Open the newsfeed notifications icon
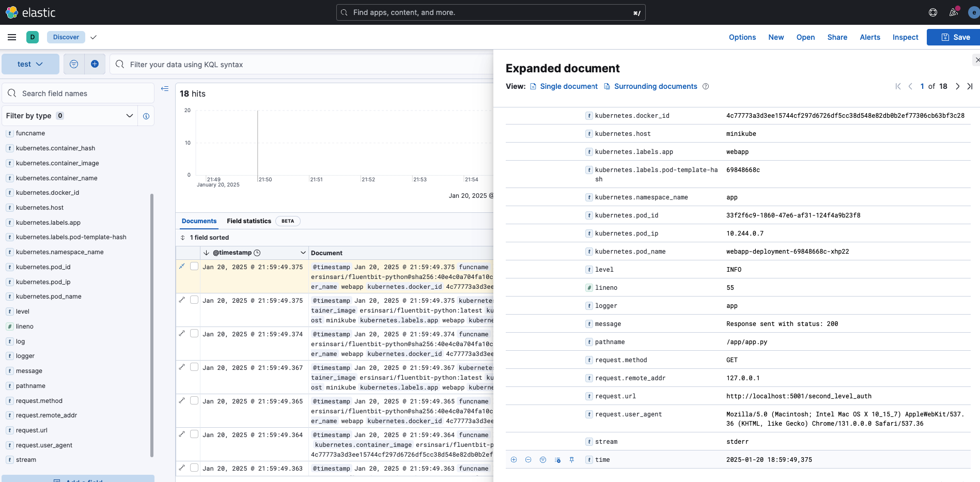The height and width of the screenshot is (482, 980). [x=954, y=12]
